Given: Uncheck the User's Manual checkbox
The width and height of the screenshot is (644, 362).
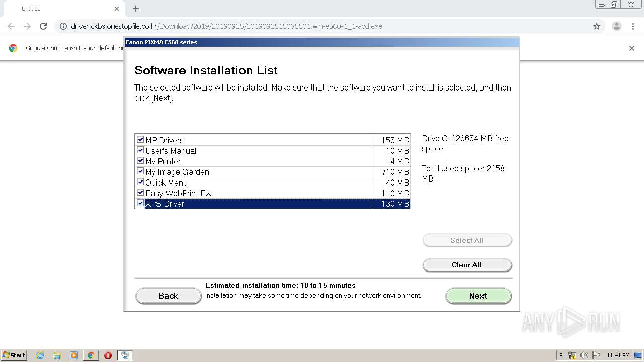Looking at the screenshot, I should click(140, 150).
